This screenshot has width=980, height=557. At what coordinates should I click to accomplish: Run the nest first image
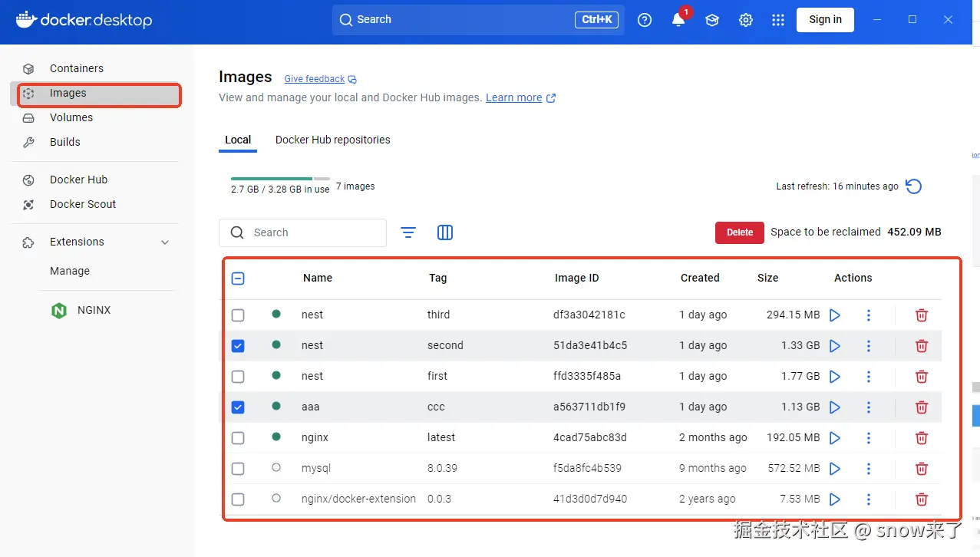click(835, 377)
